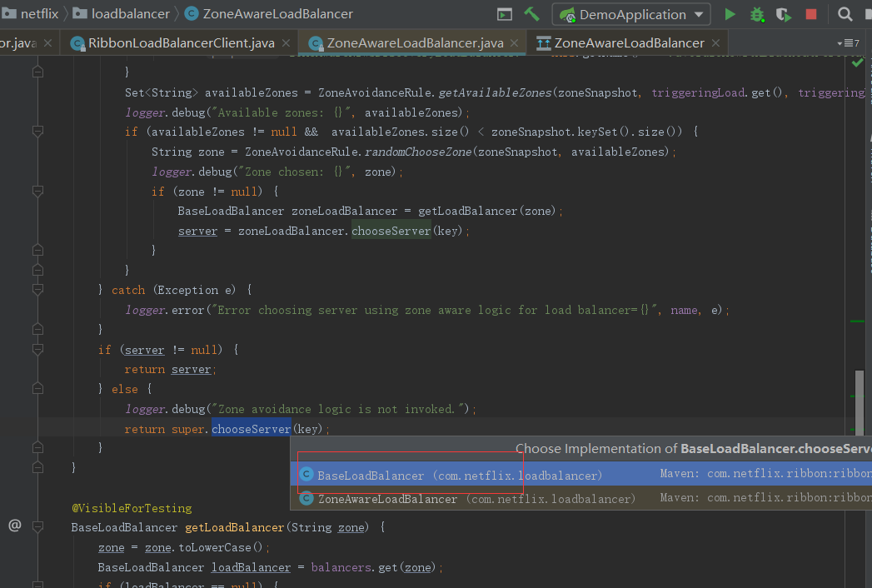Image resolution: width=872 pixels, height=588 pixels.
Task: Choose BaseLoadBalancer implementation in the popup
Action: pos(581,475)
